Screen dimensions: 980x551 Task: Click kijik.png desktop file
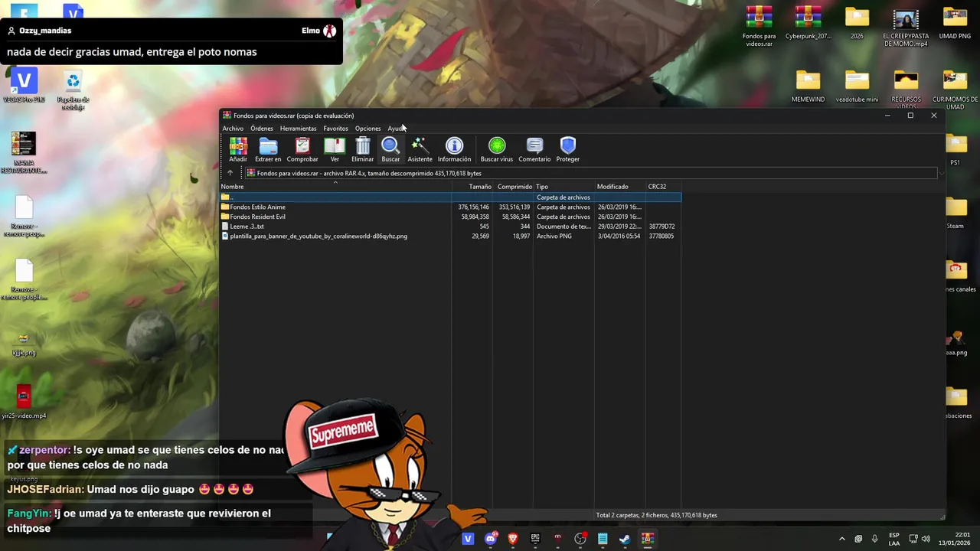(x=24, y=343)
